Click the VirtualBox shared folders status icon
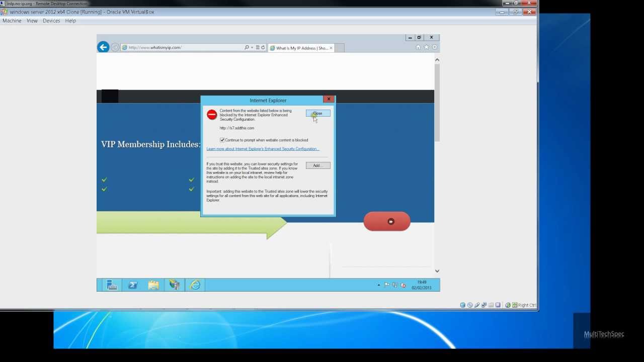The image size is (644, 362). (x=491, y=305)
